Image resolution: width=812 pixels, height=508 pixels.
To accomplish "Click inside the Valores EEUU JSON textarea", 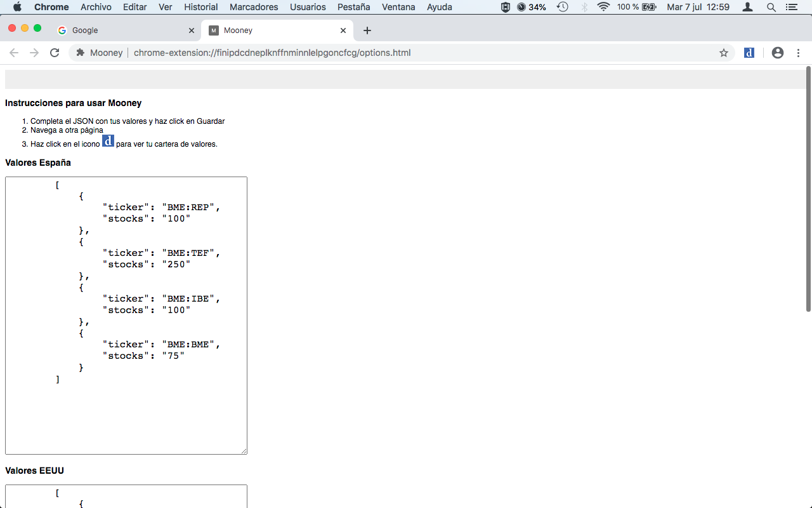I will click(x=126, y=497).
